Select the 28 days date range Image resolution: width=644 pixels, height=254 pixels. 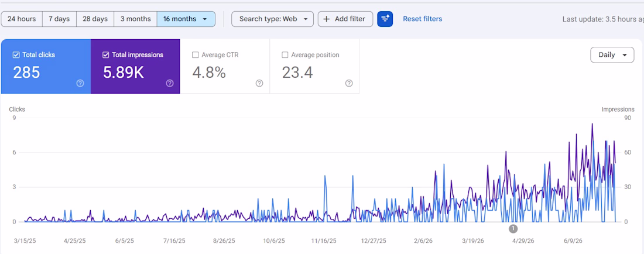pyautogui.click(x=95, y=19)
